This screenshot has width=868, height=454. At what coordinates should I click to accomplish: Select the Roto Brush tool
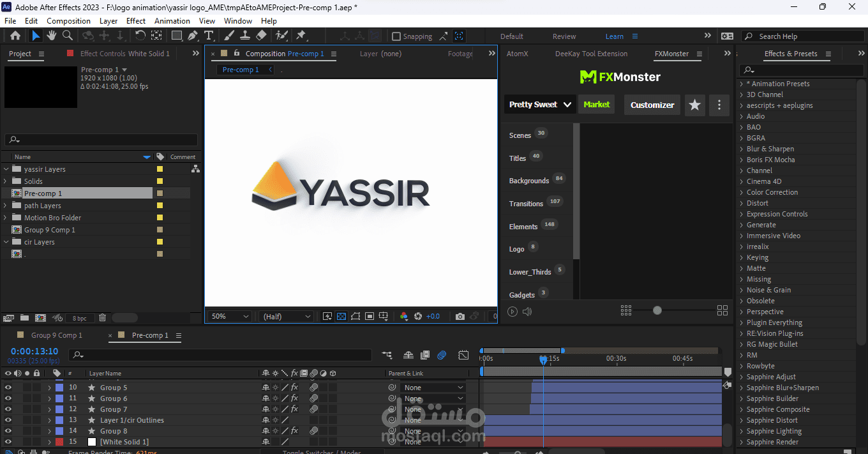point(281,36)
